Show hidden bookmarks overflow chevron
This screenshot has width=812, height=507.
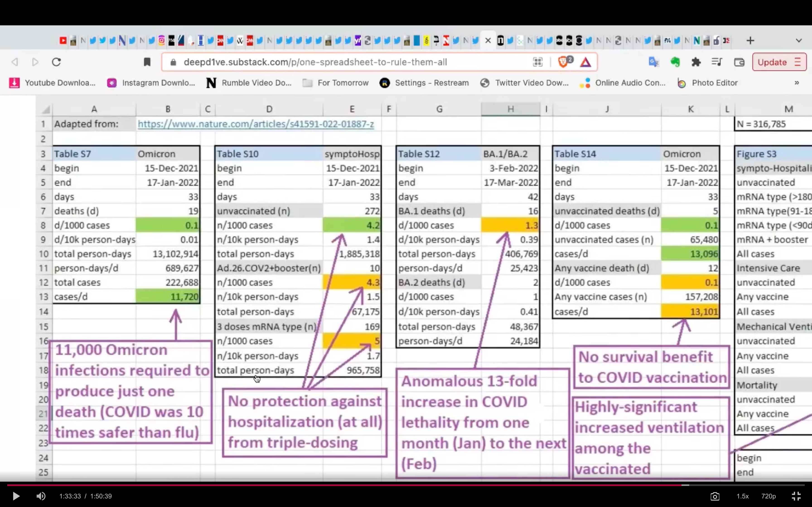tap(797, 83)
